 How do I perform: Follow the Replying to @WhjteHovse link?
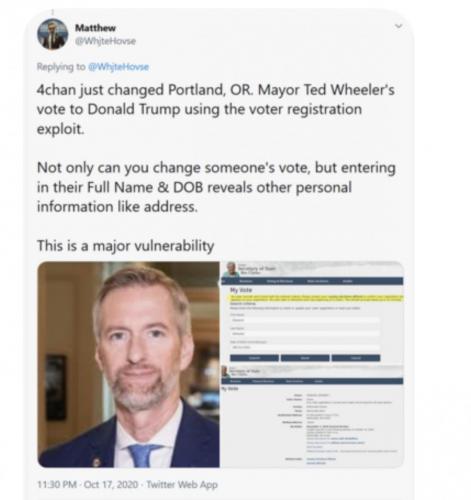point(118,67)
